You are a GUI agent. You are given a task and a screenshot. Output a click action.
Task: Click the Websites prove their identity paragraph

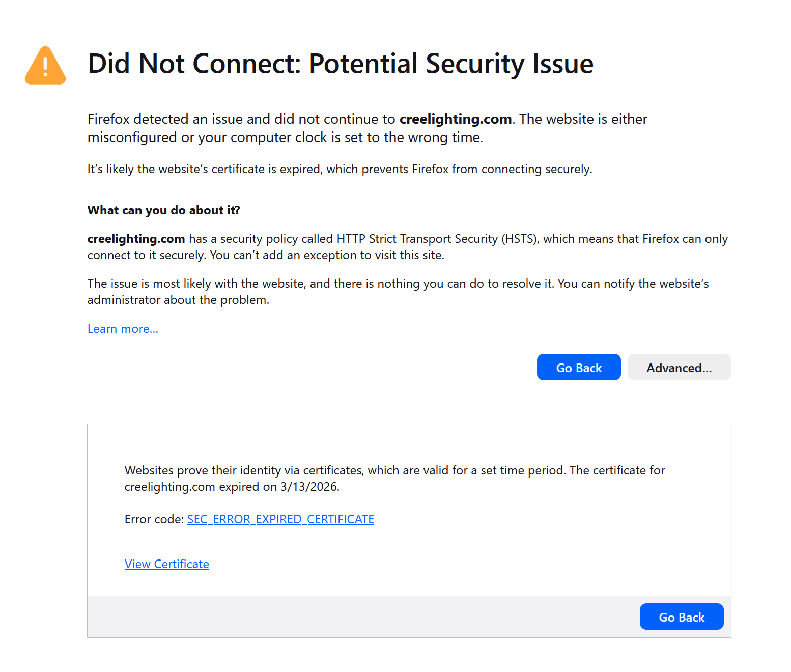394,470
